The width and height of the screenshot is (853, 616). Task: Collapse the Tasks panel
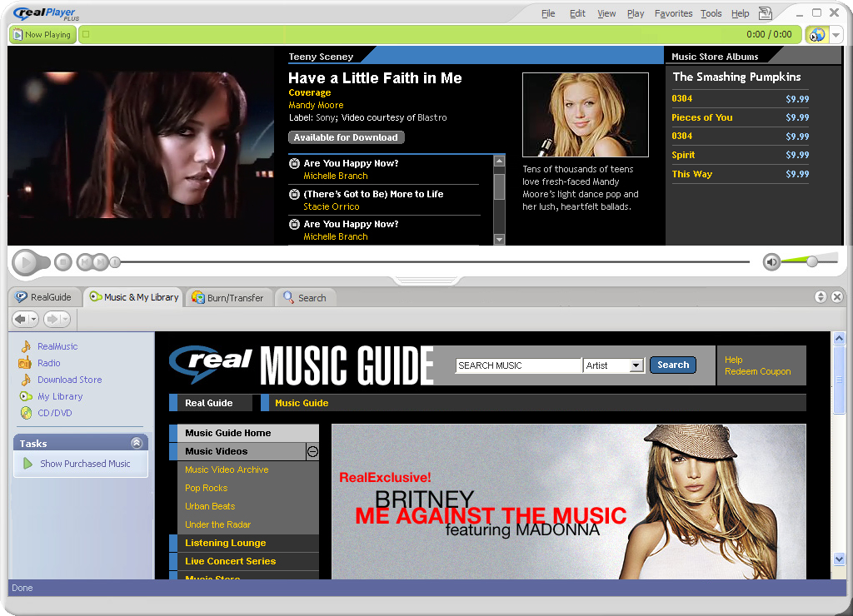click(137, 443)
